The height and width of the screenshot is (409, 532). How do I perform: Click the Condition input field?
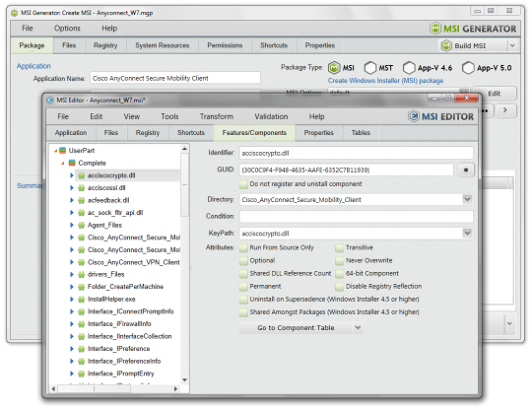tap(356, 216)
